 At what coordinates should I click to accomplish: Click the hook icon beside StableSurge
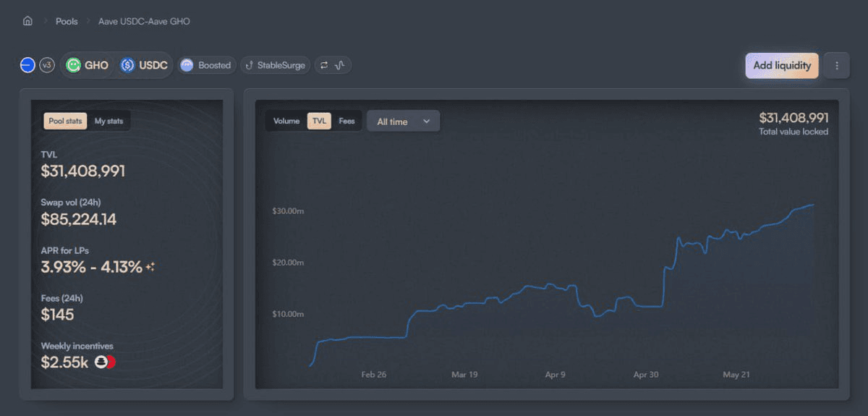[250, 65]
